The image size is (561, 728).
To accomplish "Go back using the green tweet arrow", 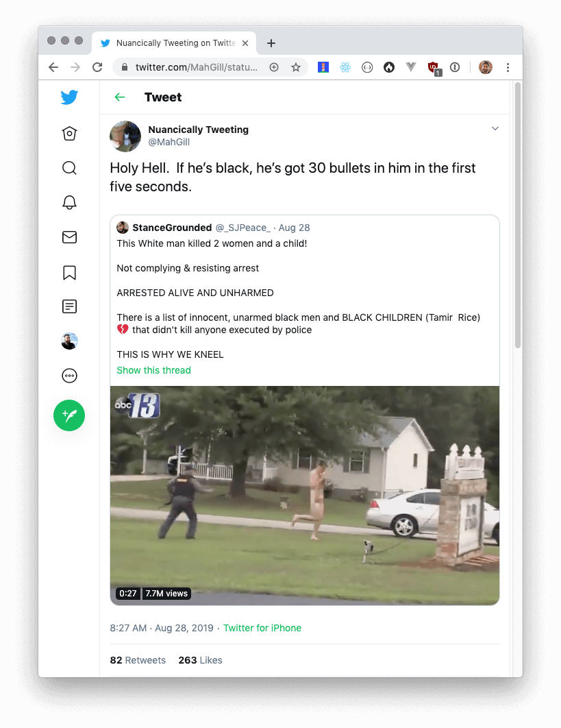I will (x=120, y=97).
